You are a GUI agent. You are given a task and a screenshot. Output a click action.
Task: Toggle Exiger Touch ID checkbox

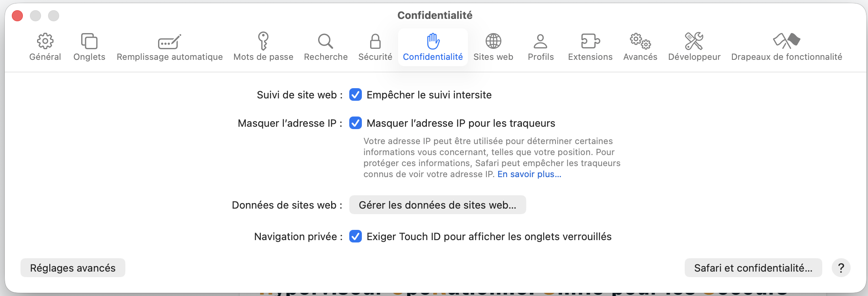coord(356,237)
